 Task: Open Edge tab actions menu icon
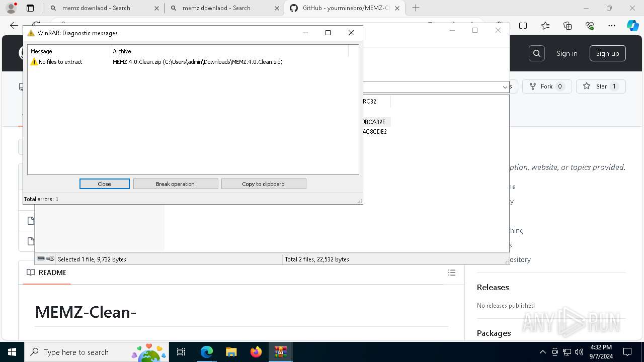[30, 8]
